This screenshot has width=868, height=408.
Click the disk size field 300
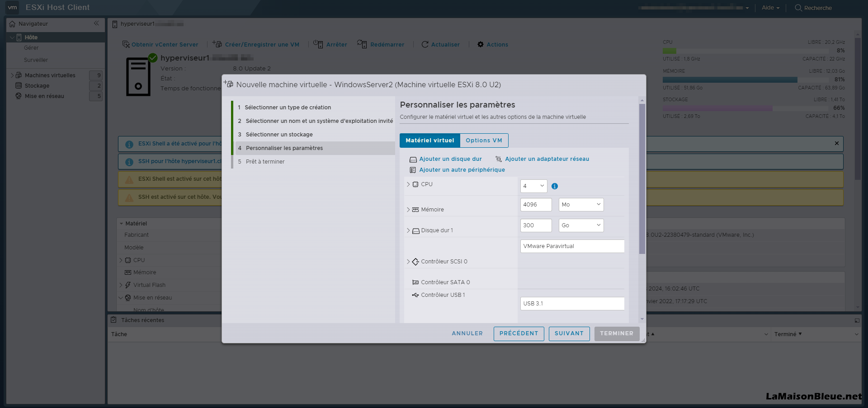[x=536, y=225]
